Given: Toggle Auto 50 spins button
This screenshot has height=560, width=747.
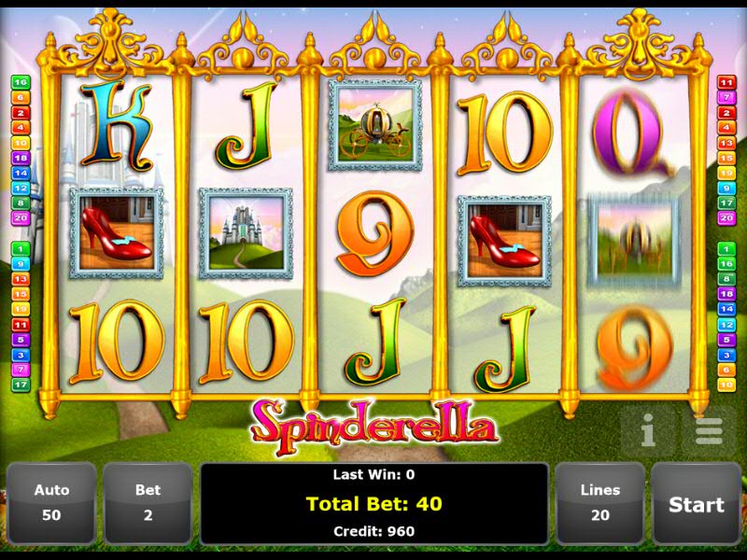Looking at the screenshot, I should 51,503.
